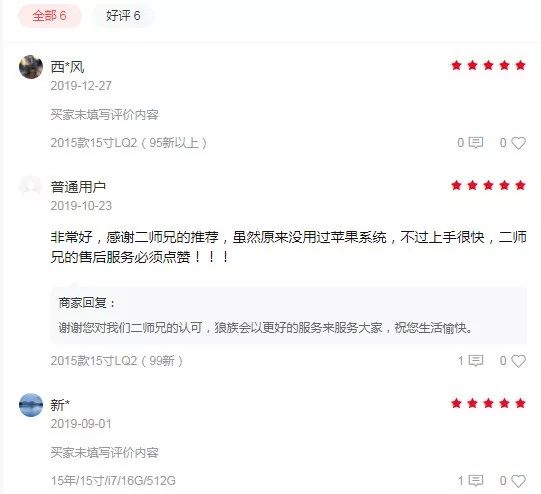This screenshot has height=494, width=541.
Task: Like 西*风's review with heart icon
Action: pyautogui.click(x=519, y=143)
